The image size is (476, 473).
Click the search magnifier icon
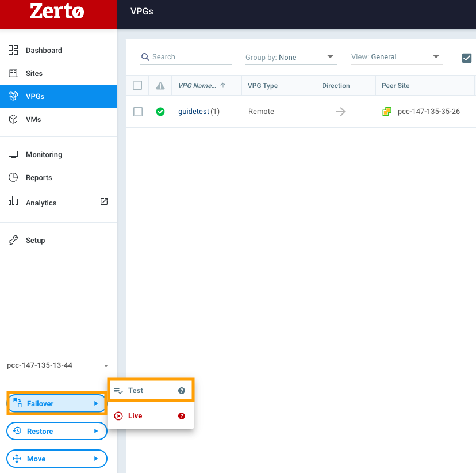click(x=145, y=57)
